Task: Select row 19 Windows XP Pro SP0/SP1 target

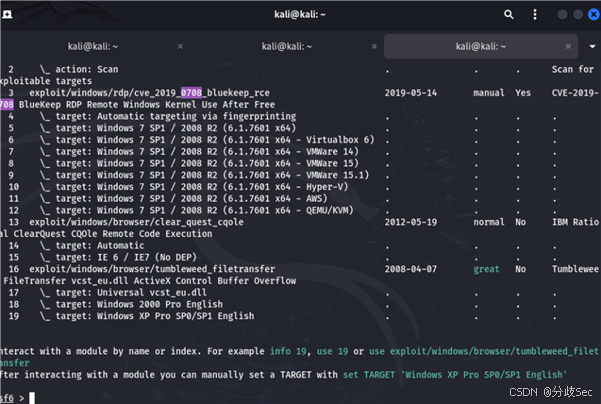Action: [155, 316]
